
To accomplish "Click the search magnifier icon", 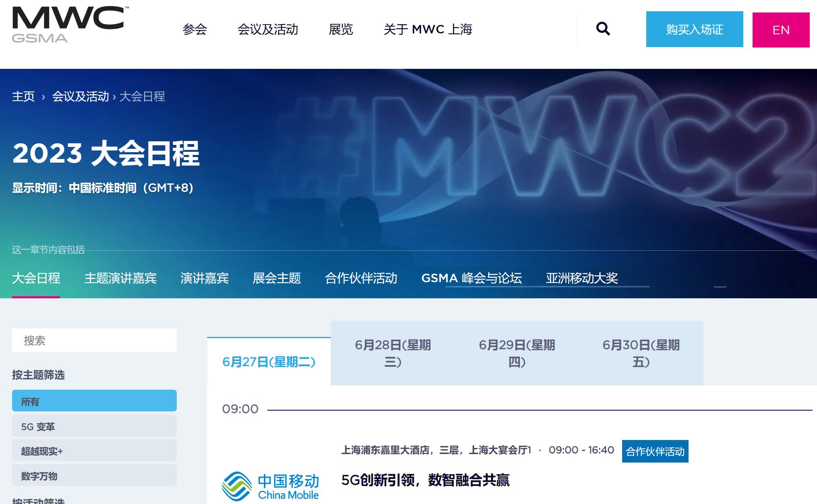I will tap(603, 29).
